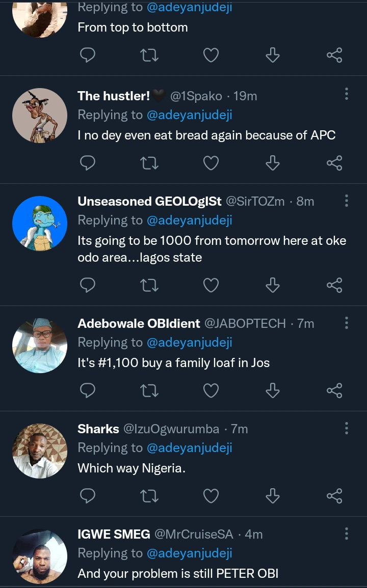
Task: Open more options for The hustler's tweet
Action: click(347, 94)
